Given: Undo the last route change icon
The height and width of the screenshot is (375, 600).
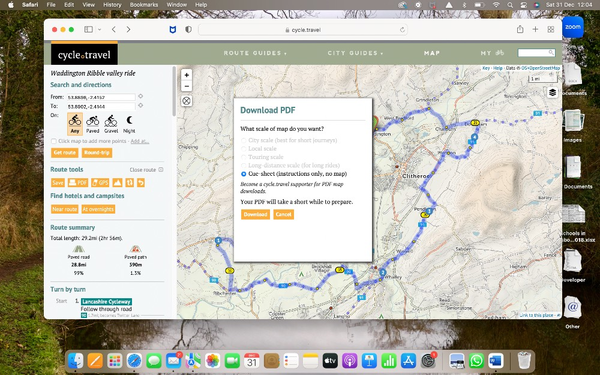Looking at the screenshot, I should pos(141,183).
